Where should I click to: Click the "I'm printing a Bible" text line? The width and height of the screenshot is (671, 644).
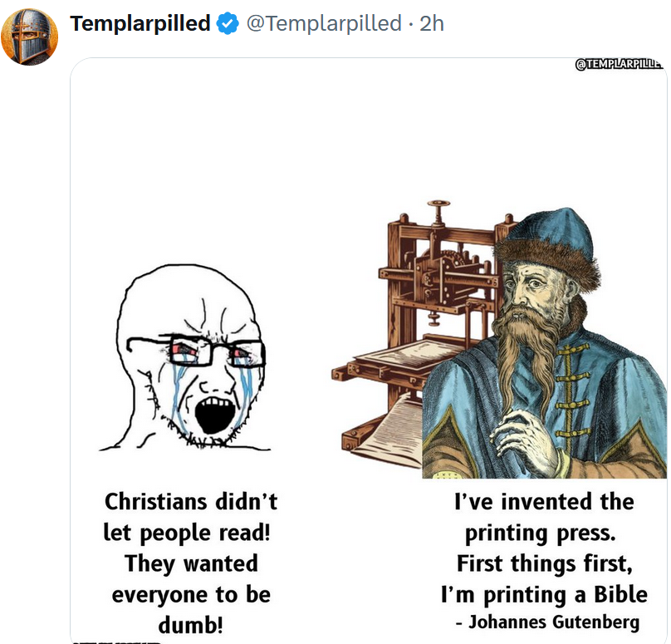coord(544,594)
